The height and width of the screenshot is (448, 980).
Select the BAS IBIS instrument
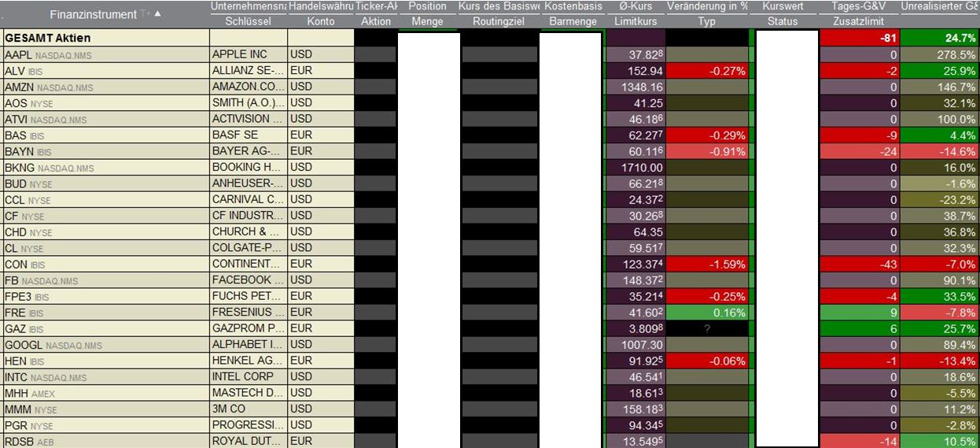[105, 135]
